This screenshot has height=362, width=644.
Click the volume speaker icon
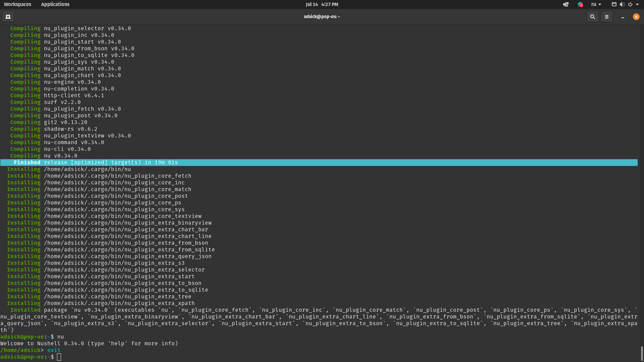pos(622,4)
